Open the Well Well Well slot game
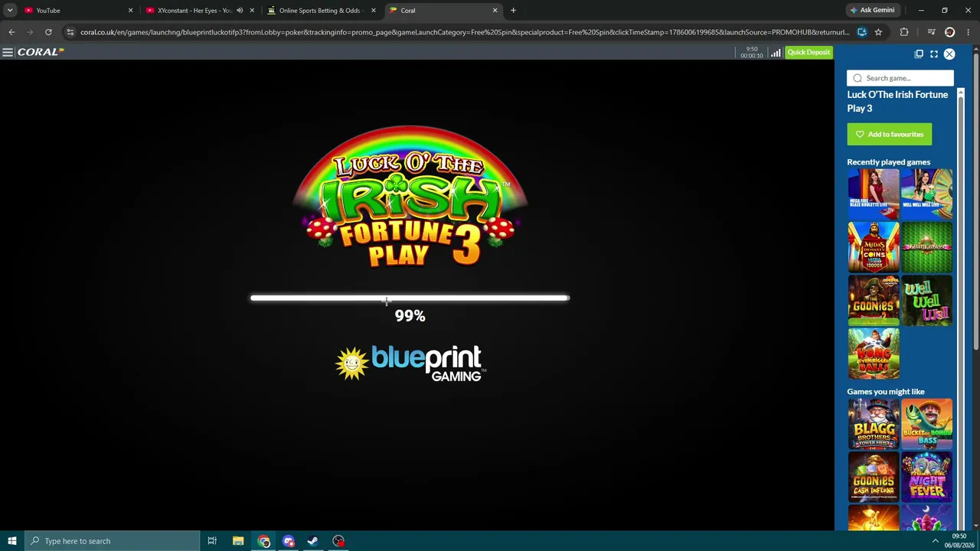The width and height of the screenshot is (980, 551). [927, 301]
